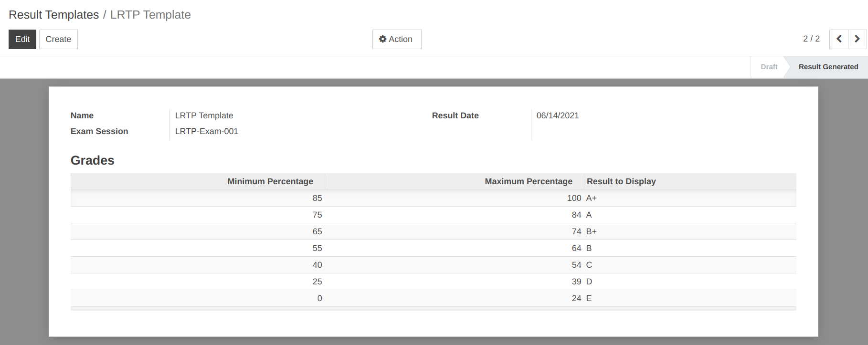Click the 2 / 2 pager counter

(x=811, y=39)
